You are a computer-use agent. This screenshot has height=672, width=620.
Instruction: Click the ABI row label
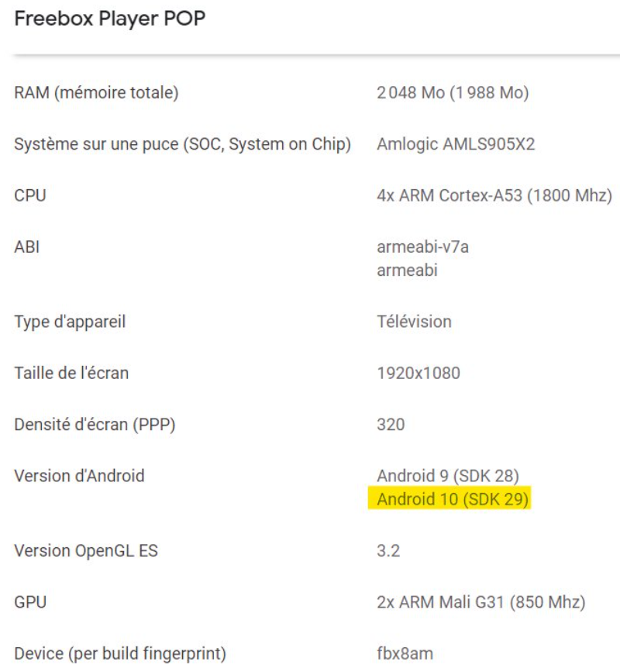[x=27, y=247]
